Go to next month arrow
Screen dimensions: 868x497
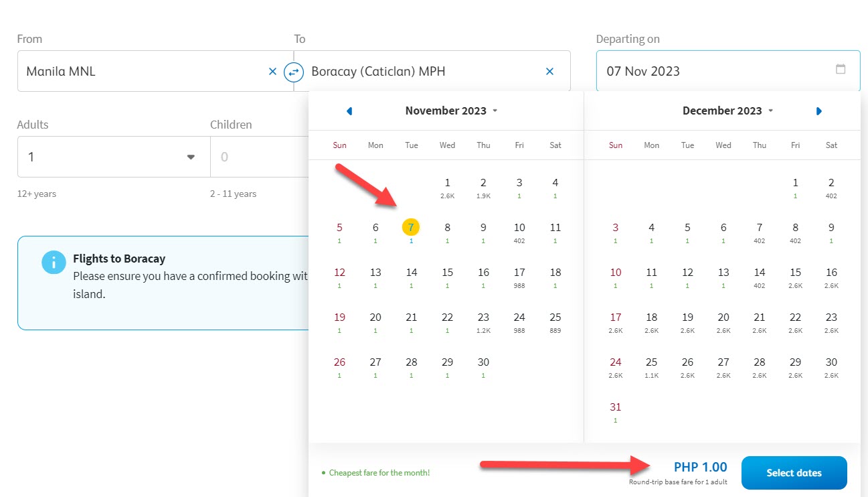[819, 111]
